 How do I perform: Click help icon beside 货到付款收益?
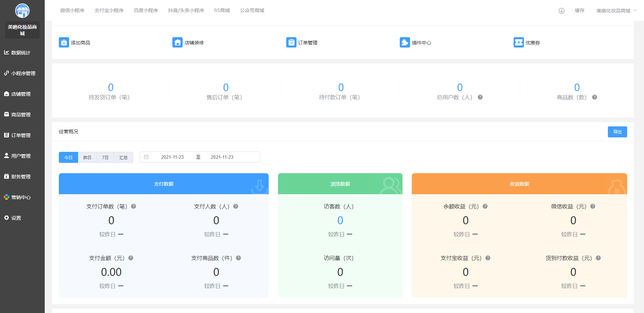[x=598, y=258]
